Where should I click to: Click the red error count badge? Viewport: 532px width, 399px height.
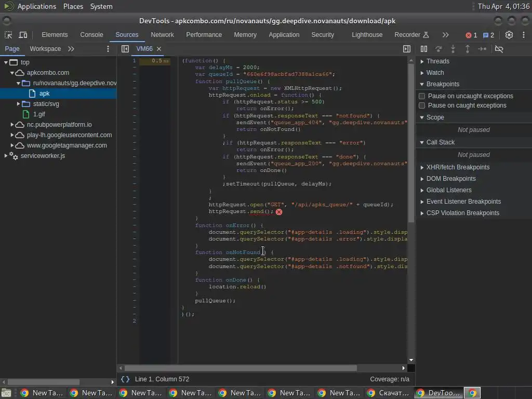point(471,35)
